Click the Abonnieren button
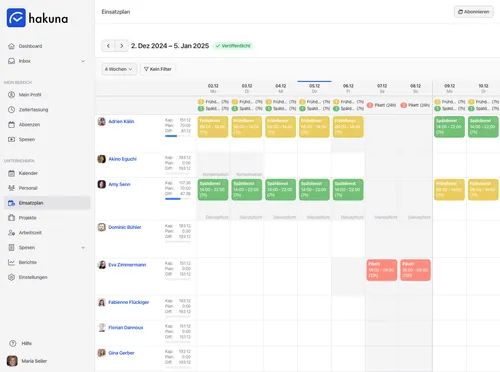 pyautogui.click(x=474, y=12)
